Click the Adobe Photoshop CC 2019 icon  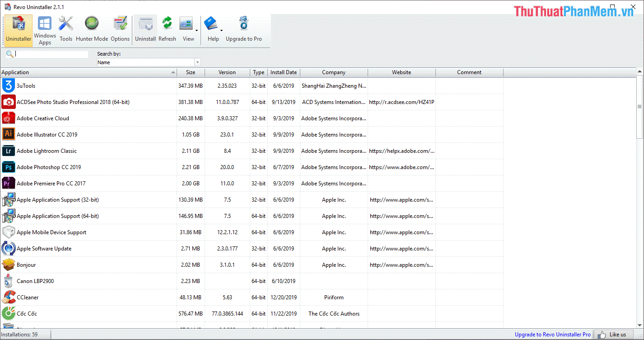[9, 167]
